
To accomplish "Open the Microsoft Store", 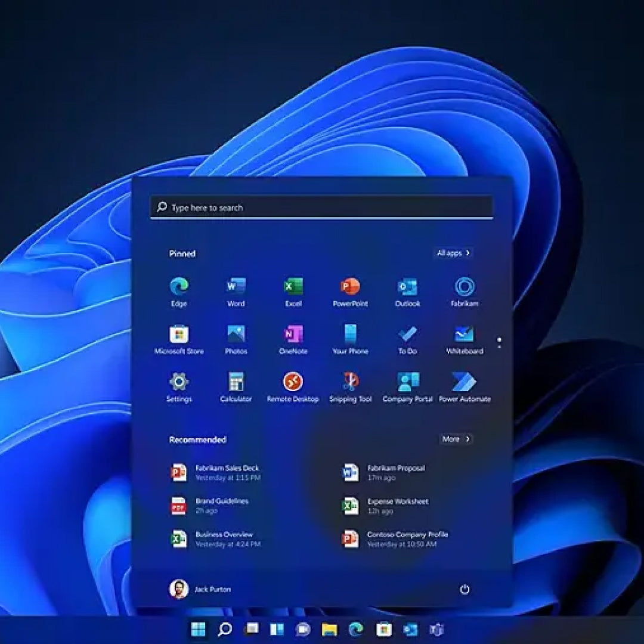I will pos(179,336).
